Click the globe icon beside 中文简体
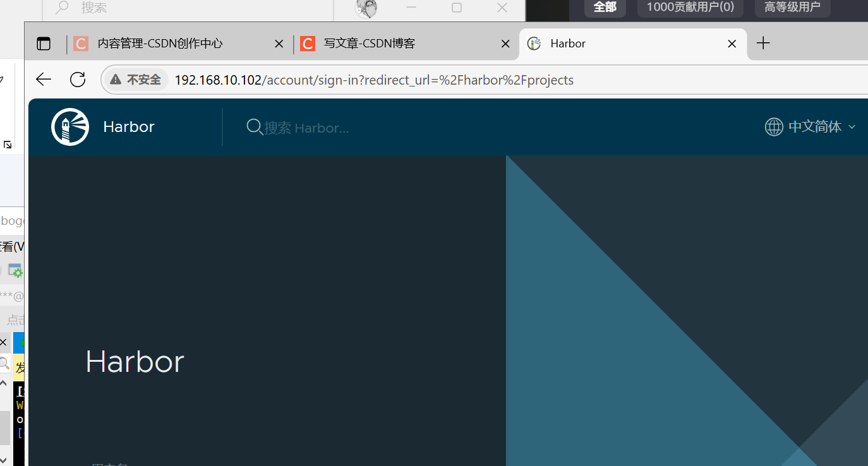 774,127
